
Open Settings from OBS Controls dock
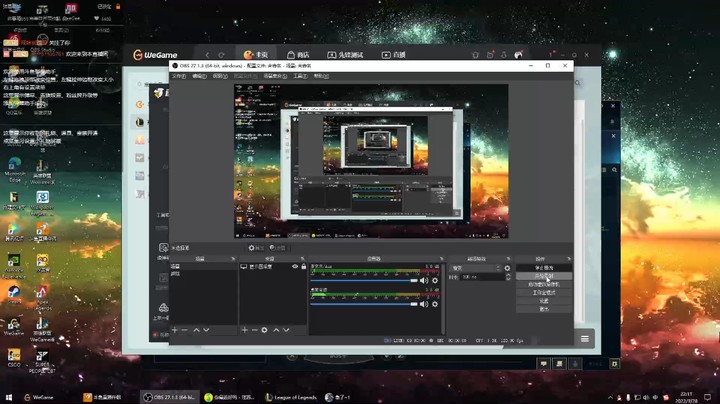544,301
